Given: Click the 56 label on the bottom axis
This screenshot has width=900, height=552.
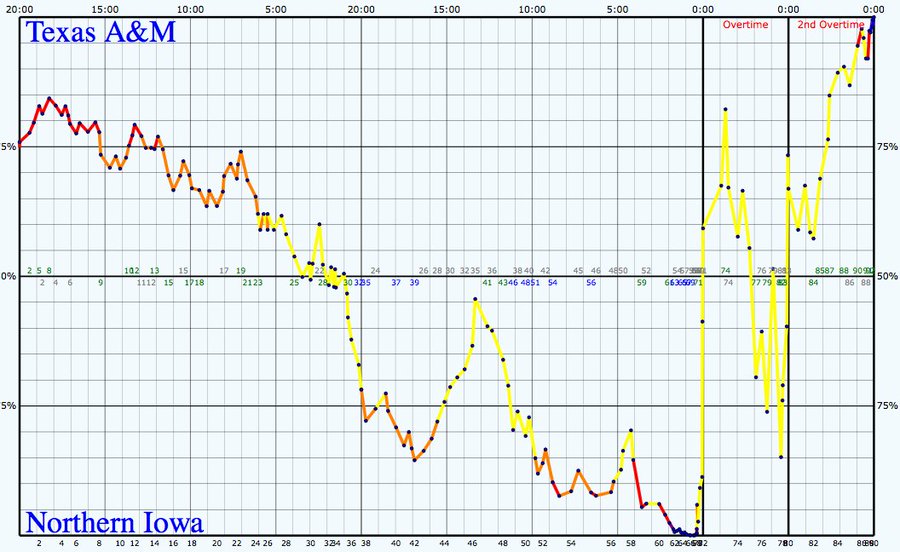Looking at the screenshot, I should [x=611, y=543].
